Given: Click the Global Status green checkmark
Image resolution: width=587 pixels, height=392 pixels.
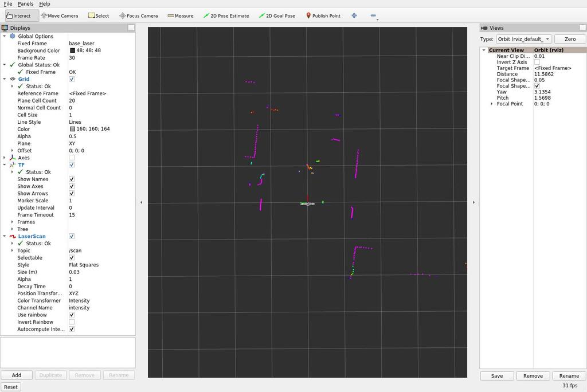Looking at the screenshot, I should coord(13,65).
